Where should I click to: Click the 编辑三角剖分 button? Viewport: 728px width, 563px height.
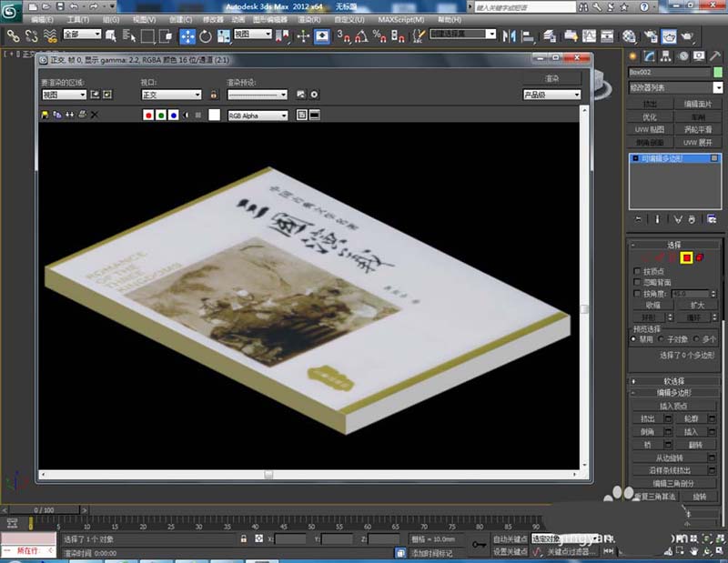675,483
